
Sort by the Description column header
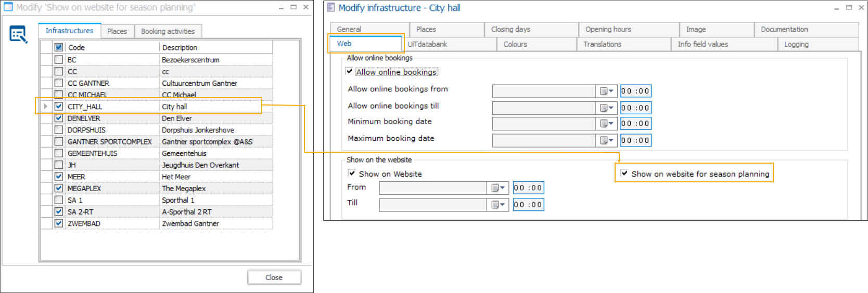[x=216, y=47]
